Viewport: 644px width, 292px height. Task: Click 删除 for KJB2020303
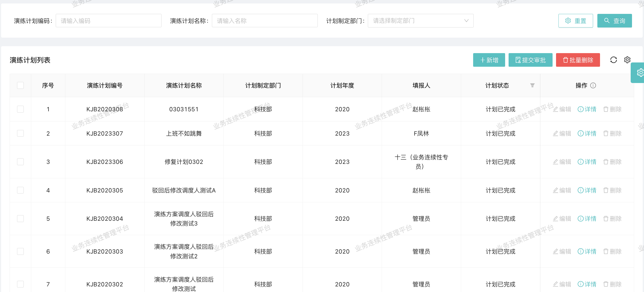(612, 251)
